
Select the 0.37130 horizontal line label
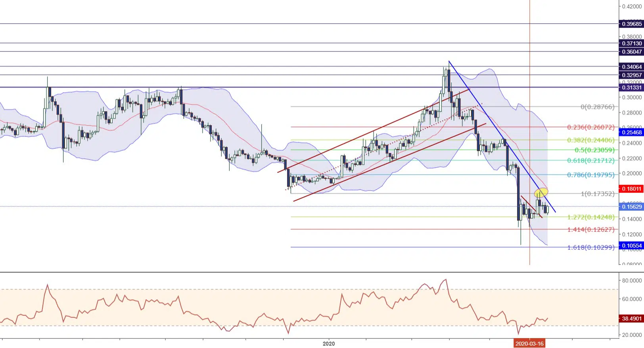(631, 43)
